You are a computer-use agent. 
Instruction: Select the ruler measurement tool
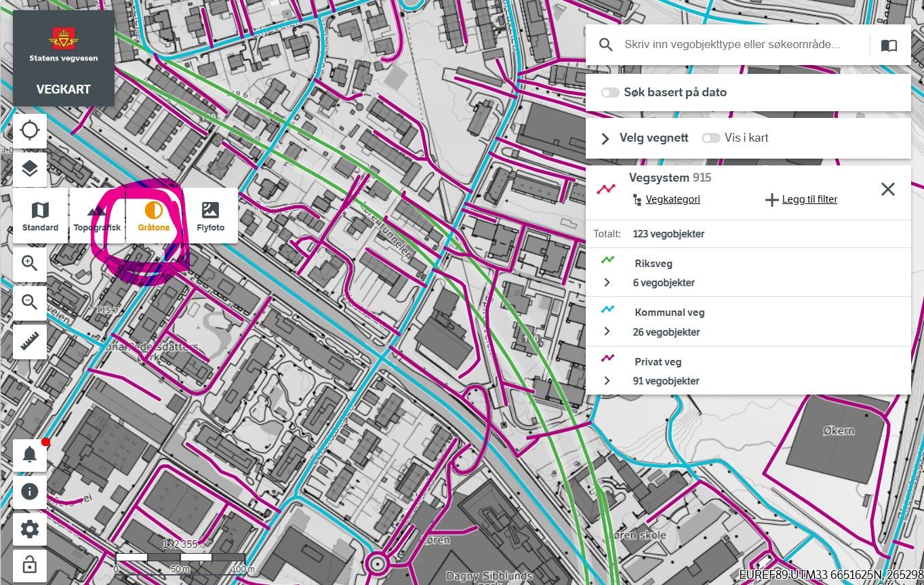[x=30, y=342]
